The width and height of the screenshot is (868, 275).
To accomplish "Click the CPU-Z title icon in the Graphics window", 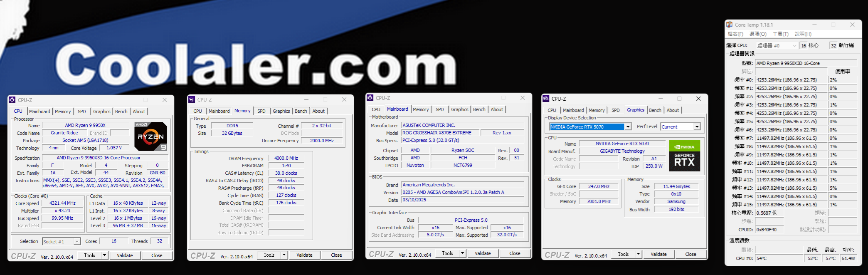I will click(x=546, y=99).
